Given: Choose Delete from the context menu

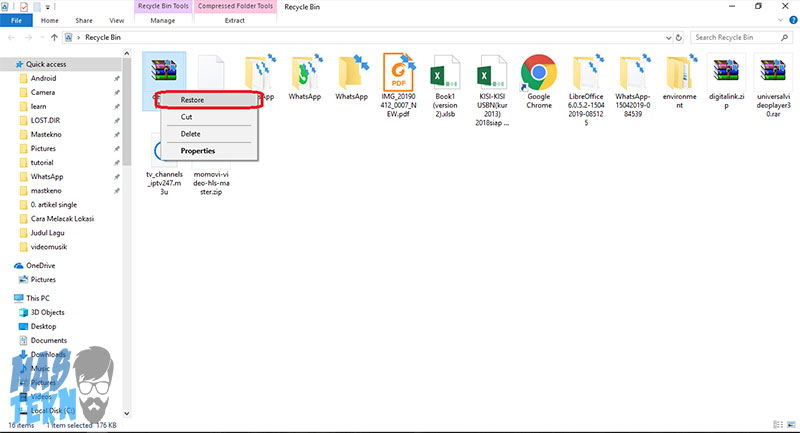Looking at the screenshot, I should [x=190, y=134].
